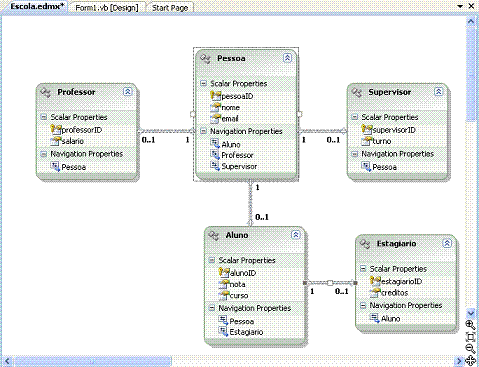
Task: Click the Aluno entity type icon
Action: [x=214, y=236]
